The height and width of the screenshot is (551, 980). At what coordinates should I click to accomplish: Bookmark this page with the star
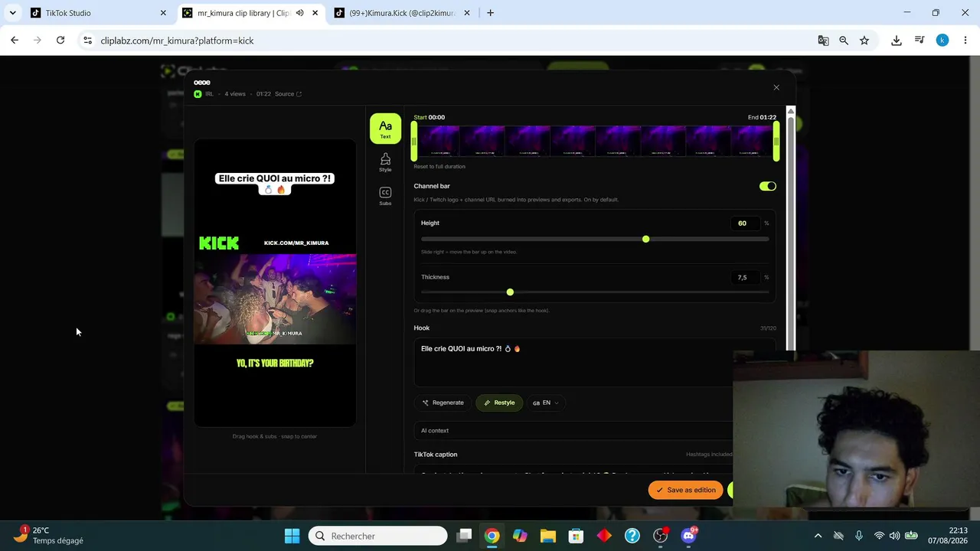click(864, 41)
